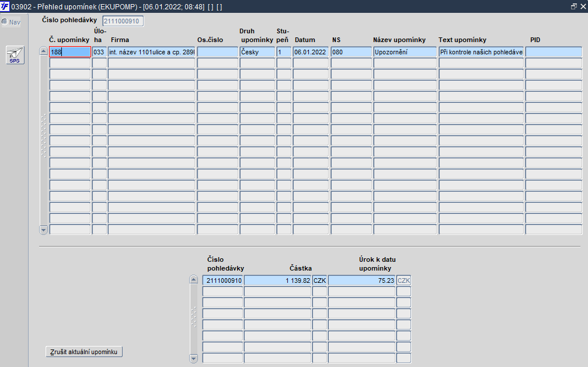This screenshot has width=588, height=367.
Task: Select Název upomínky cell Upozornění
Action: click(405, 52)
